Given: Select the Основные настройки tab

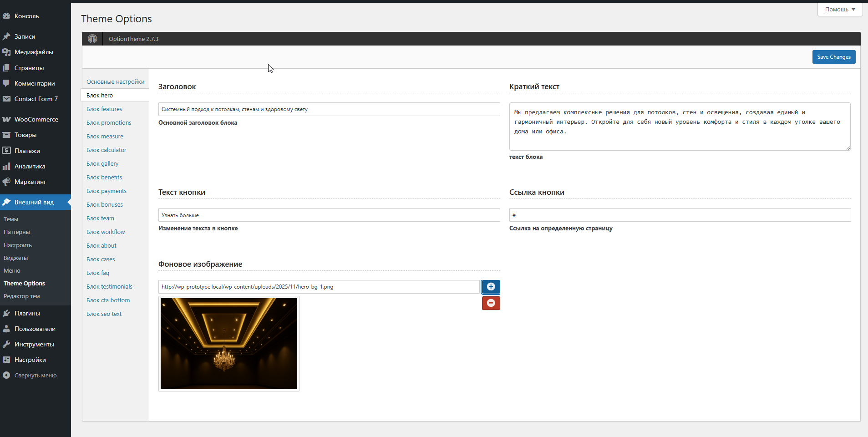Looking at the screenshot, I should pos(115,82).
